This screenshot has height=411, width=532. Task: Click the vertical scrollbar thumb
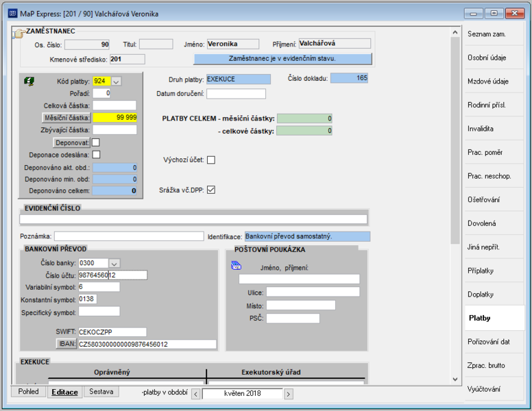coord(455,140)
